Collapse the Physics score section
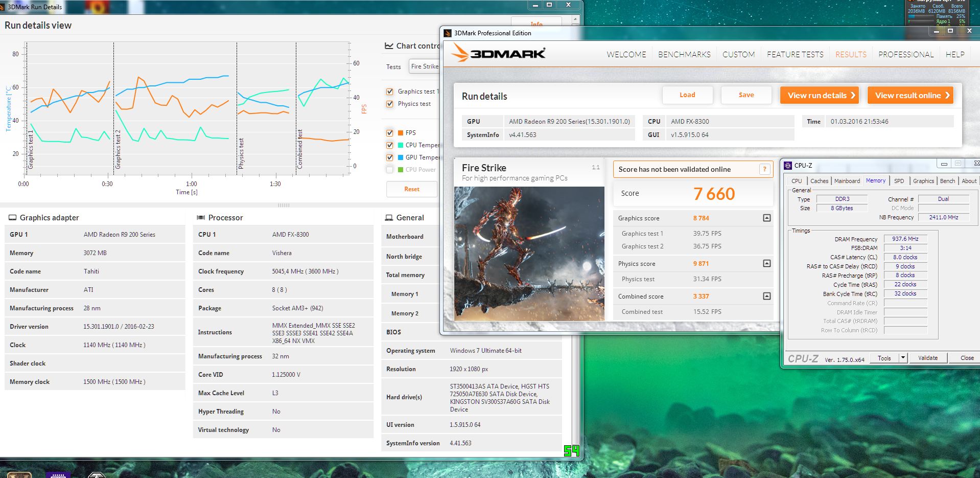Screen dimensions: 980x478 767,264
